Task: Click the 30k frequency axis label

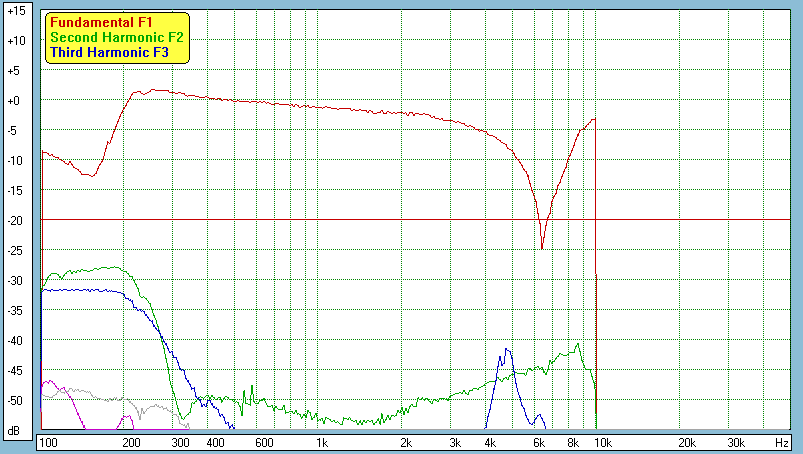Action: pyautogui.click(x=735, y=442)
